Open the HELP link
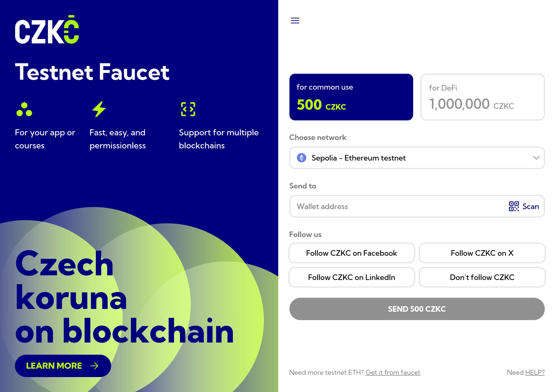556x392 pixels. click(535, 372)
